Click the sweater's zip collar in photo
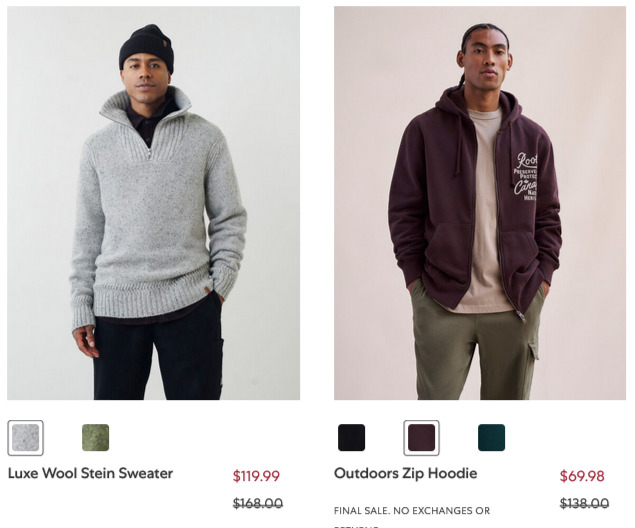The height and width of the screenshot is (528, 635). point(145,121)
